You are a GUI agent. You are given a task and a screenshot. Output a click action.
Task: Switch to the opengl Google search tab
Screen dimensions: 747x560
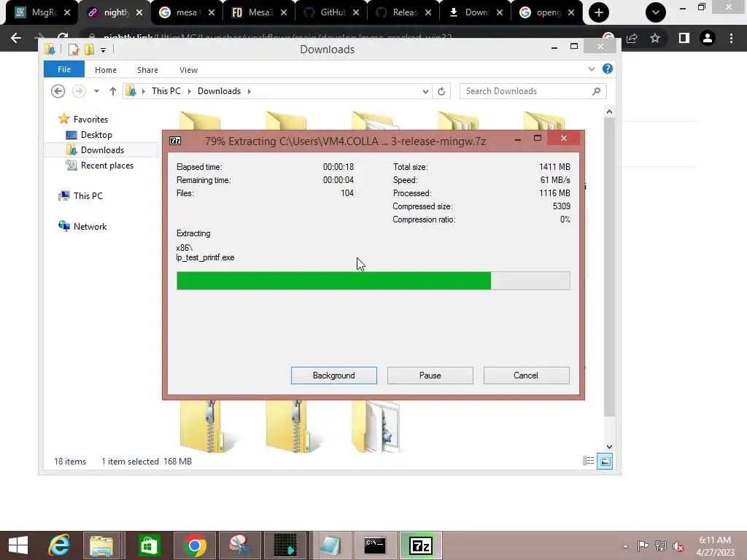[x=547, y=12]
